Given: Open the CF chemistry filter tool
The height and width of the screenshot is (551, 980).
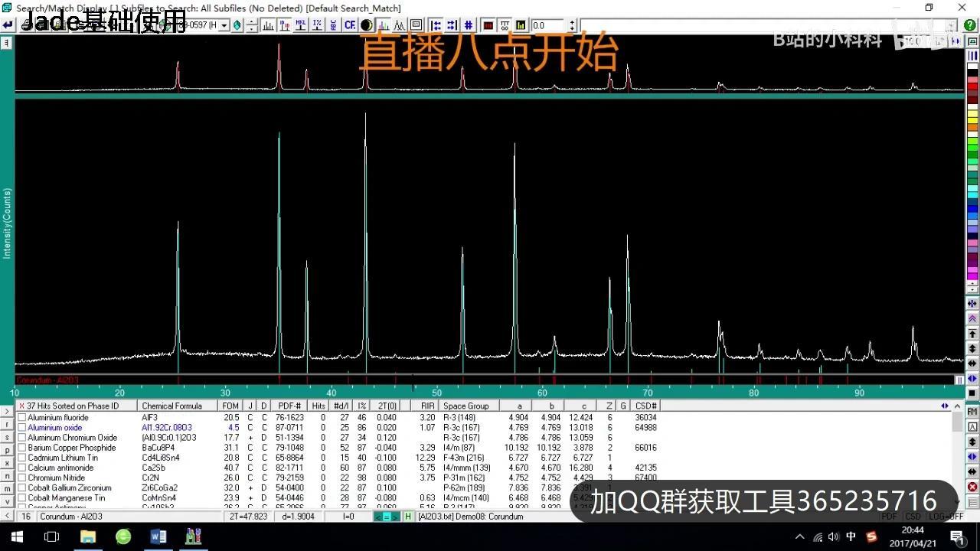Looking at the screenshot, I should 349,24.
